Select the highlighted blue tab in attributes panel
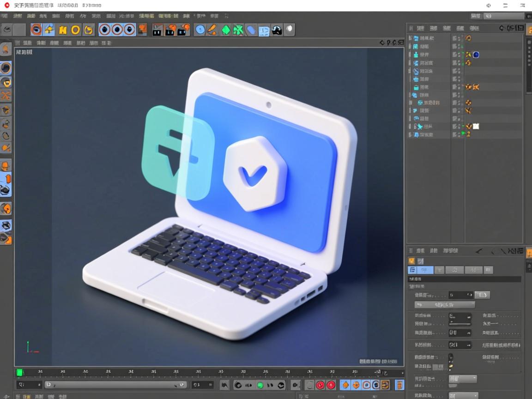 click(421, 270)
